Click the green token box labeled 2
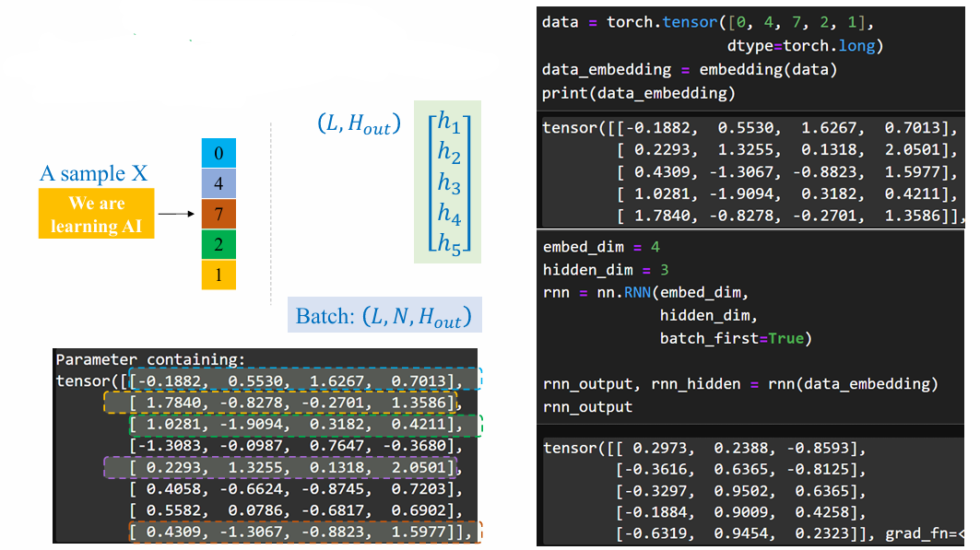The image size is (980, 550). (x=218, y=244)
